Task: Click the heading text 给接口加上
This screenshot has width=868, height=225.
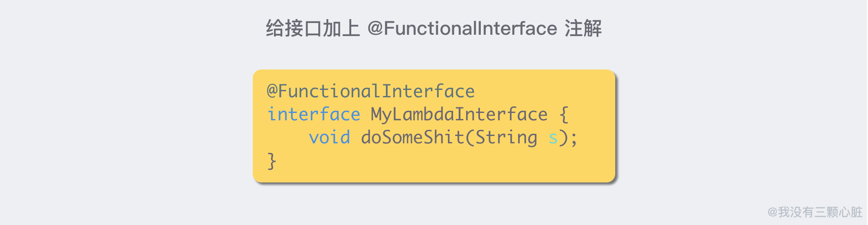Action: coord(313,29)
